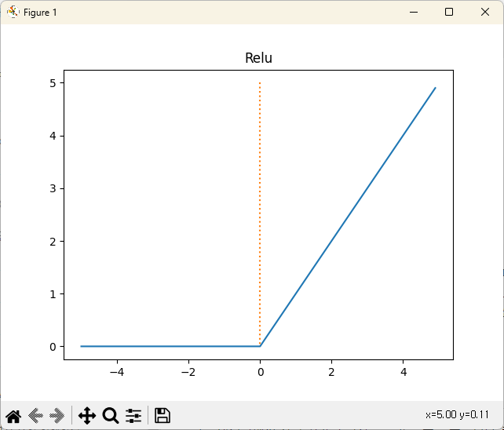Select the Zoom to rectangle tool

(111, 416)
